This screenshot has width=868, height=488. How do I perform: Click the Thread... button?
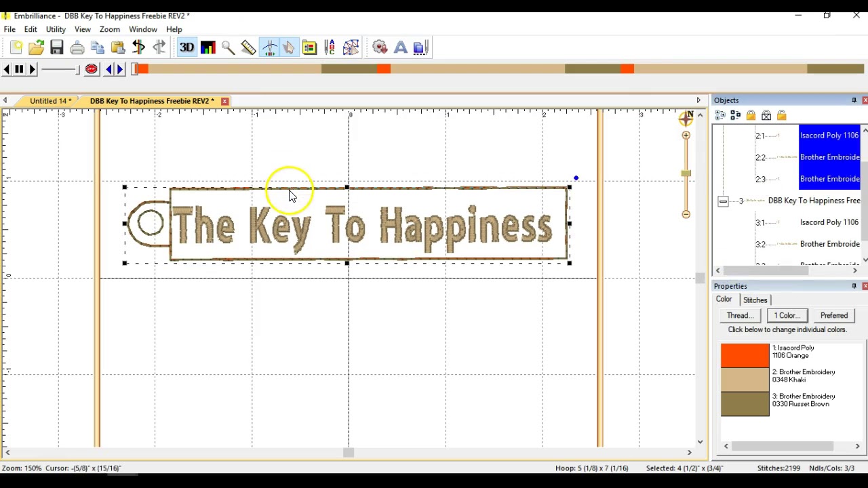click(740, 315)
